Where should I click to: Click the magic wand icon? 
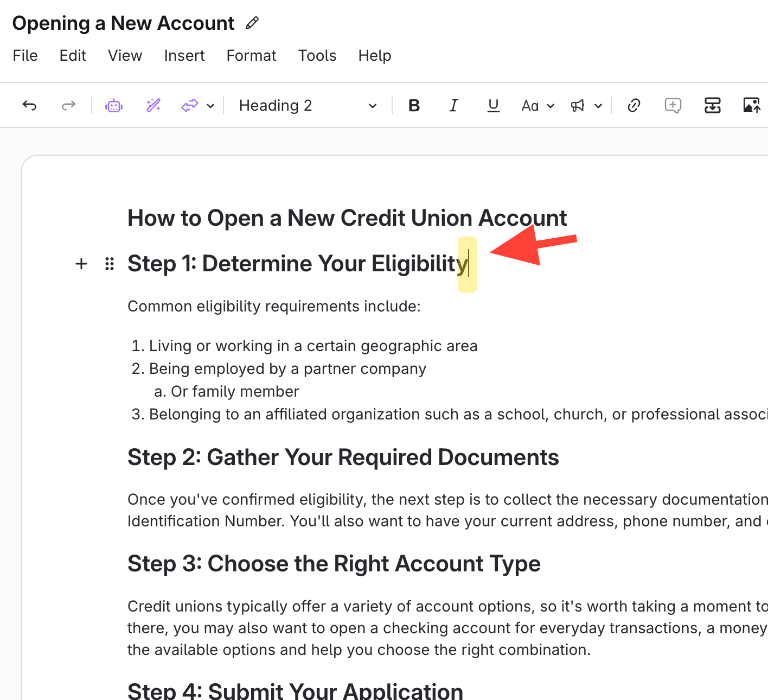153,106
